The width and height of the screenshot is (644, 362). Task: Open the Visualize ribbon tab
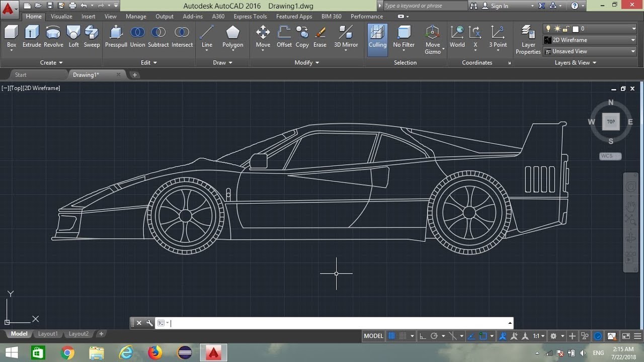click(61, 17)
